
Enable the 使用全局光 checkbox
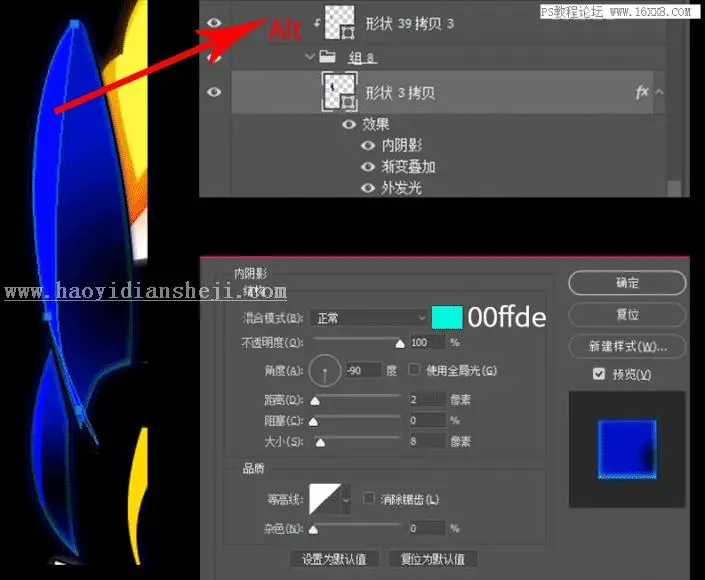click(414, 370)
